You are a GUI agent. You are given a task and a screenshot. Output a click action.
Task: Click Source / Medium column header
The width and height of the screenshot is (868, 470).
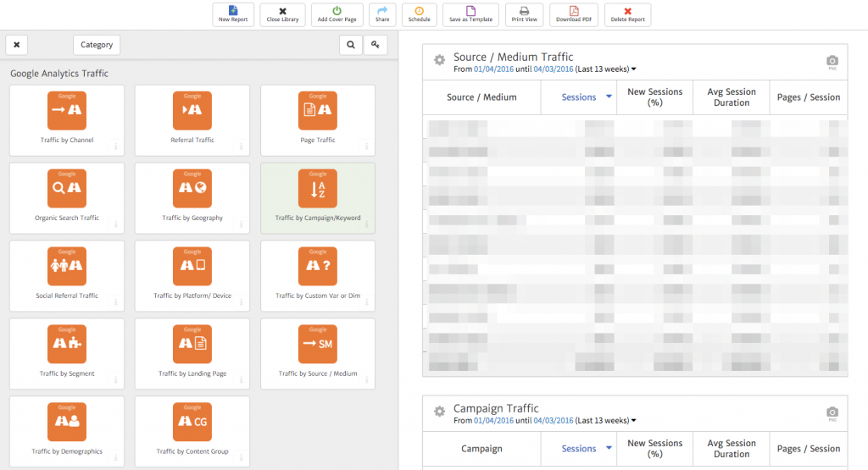coord(481,97)
